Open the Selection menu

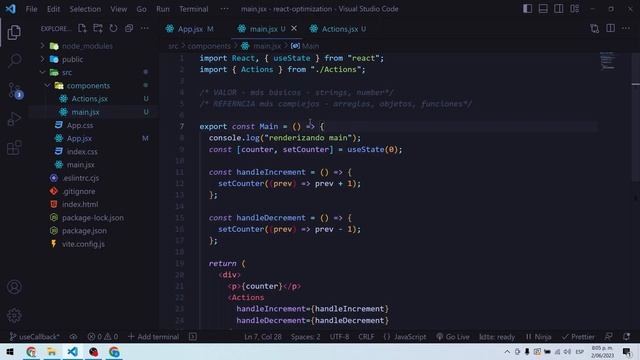(x=85, y=9)
